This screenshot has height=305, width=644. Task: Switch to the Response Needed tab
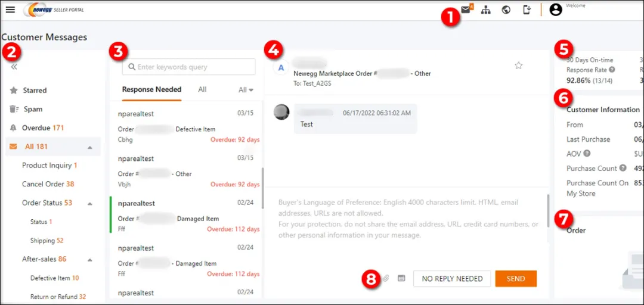click(151, 90)
